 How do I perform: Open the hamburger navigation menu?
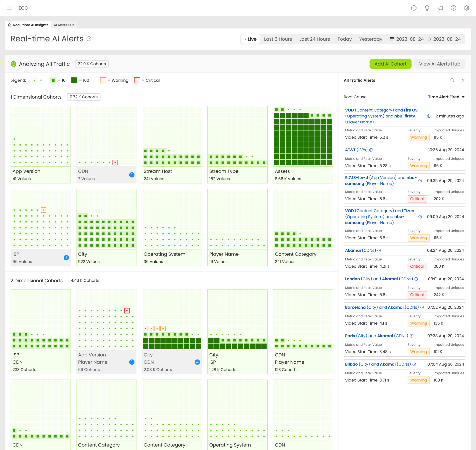click(x=9, y=8)
